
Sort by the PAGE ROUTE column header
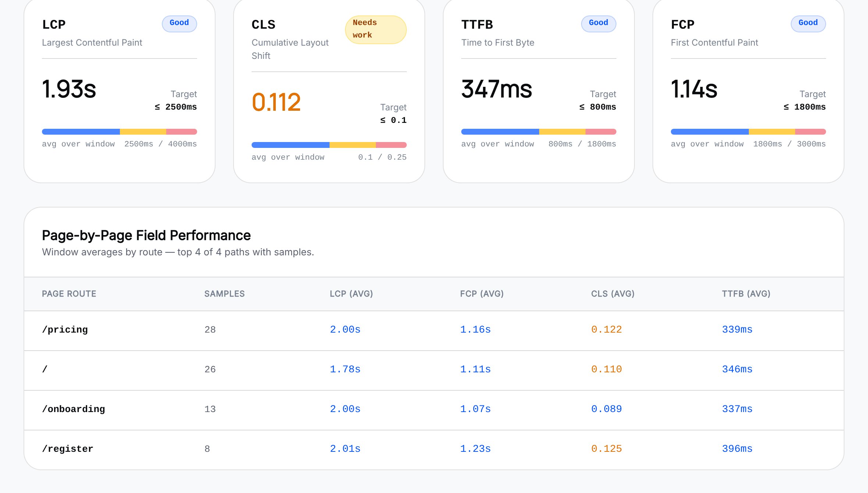(69, 294)
